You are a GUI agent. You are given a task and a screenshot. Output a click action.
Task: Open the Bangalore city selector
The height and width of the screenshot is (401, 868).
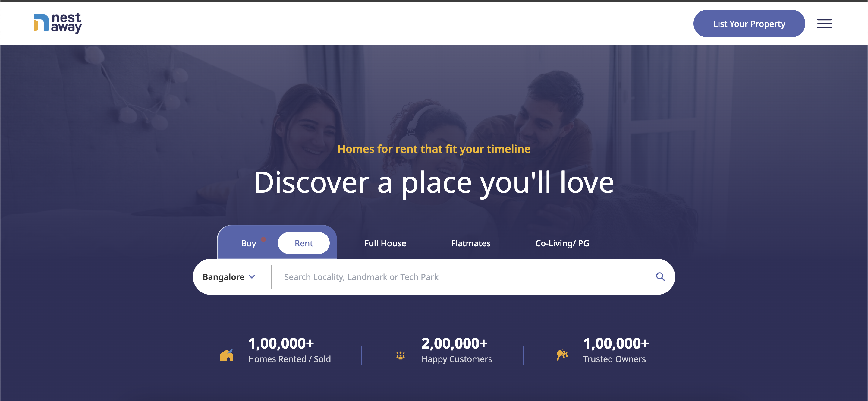(223, 277)
